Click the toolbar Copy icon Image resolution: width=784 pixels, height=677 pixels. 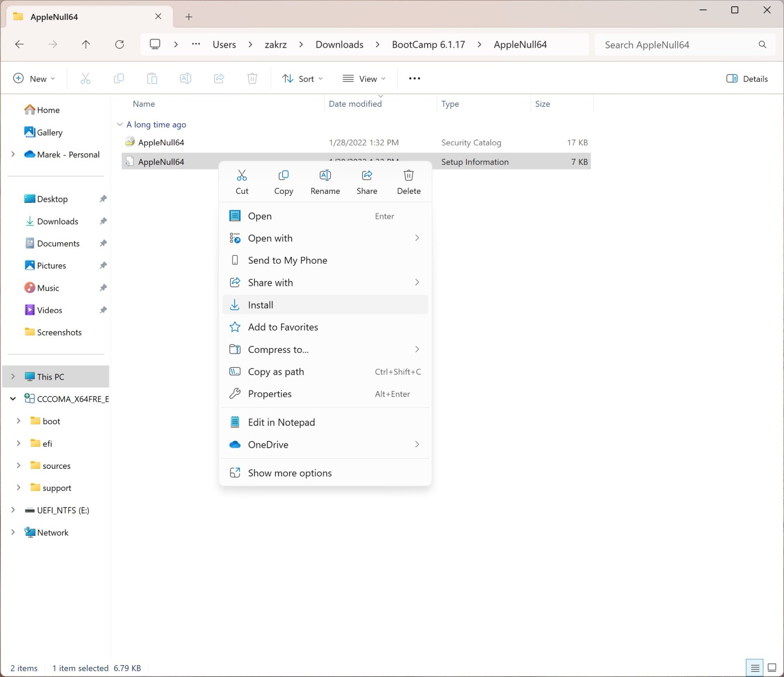(x=119, y=79)
